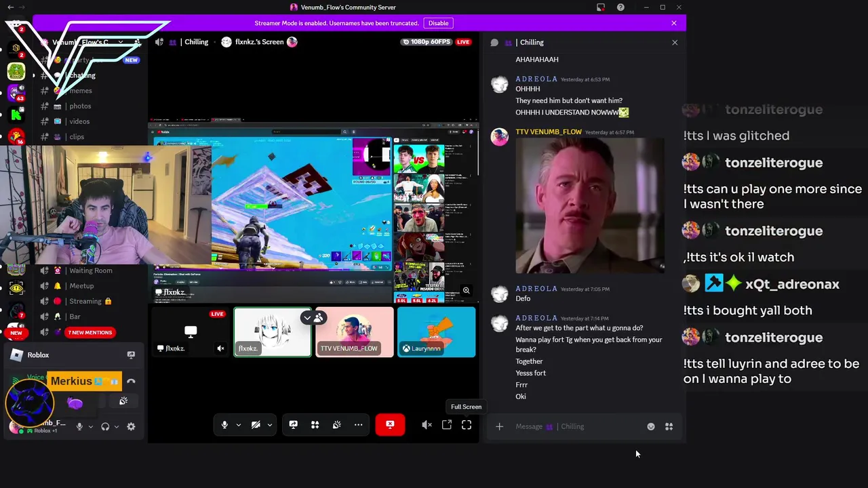Image resolution: width=868 pixels, height=488 pixels.
Task: Mute microphone in user panel
Action: click(x=79, y=426)
